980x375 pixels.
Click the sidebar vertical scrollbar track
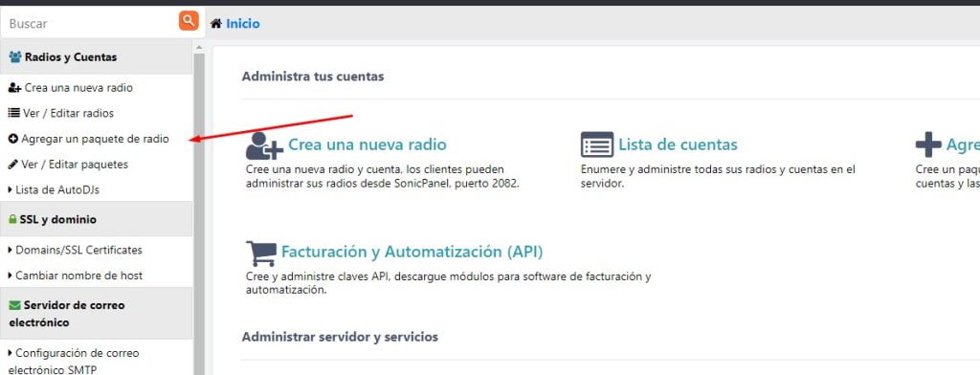point(199,212)
